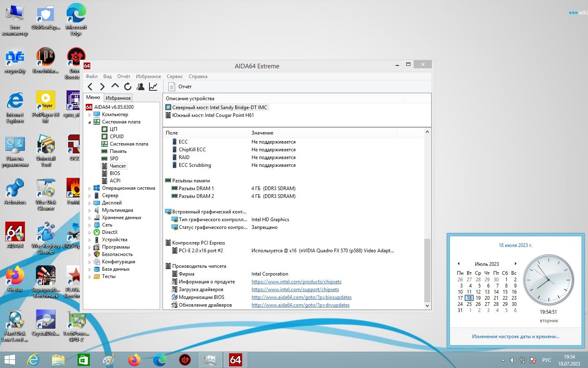Select CPUID in the tree
This screenshot has width=588, height=368.
[117, 137]
